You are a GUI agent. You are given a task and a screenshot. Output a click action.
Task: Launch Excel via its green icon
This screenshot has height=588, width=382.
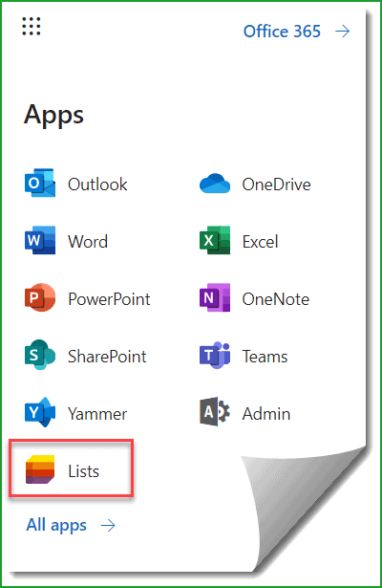[215, 240]
